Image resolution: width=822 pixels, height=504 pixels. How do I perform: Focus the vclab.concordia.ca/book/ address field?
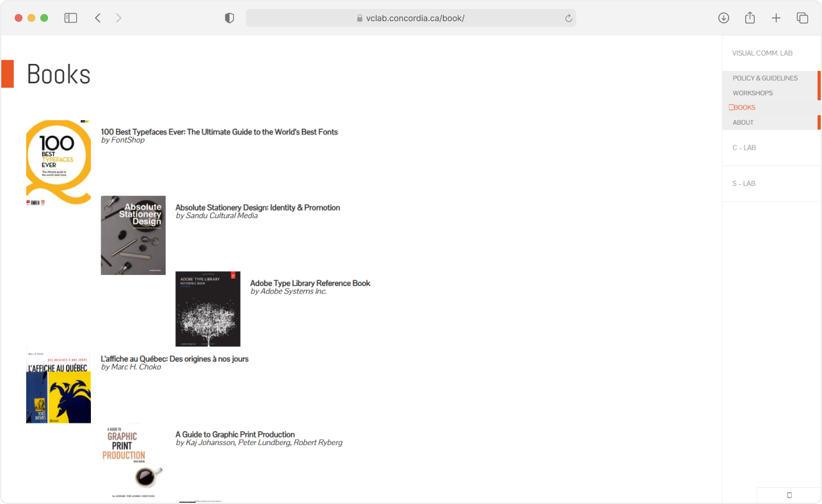click(411, 18)
